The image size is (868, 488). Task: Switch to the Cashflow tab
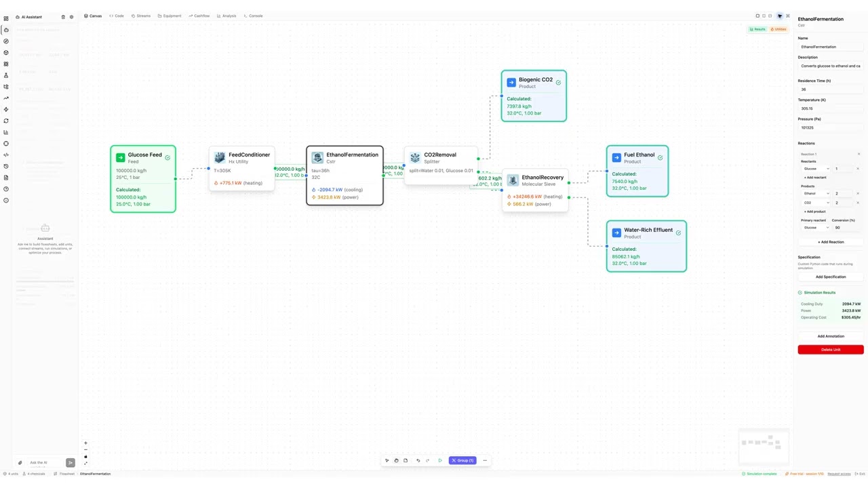click(x=199, y=16)
